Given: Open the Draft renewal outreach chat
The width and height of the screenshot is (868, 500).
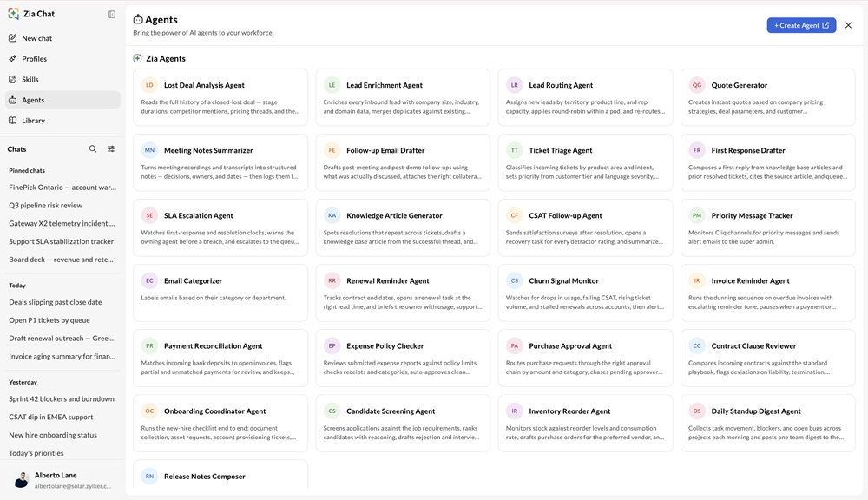Looking at the screenshot, I should click(x=62, y=339).
